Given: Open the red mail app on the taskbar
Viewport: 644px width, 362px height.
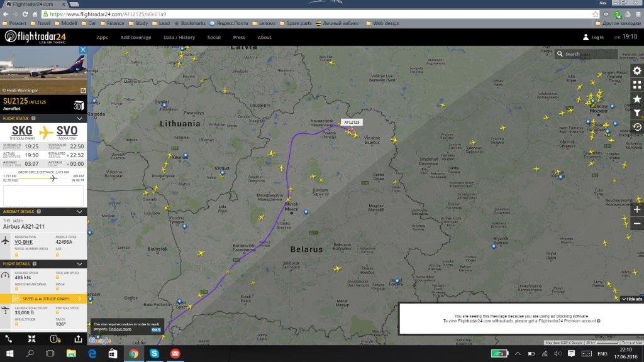Looking at the screenshot, I should click(175, 353).
